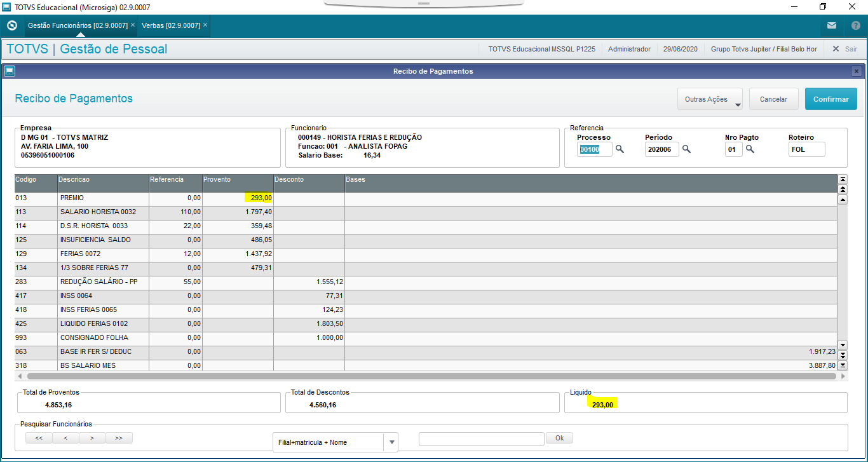Viewport: 868px width, 462px height.
Task: Select FERIAS 0072 row
Action: pyautogui.click(x=426, y=254)
